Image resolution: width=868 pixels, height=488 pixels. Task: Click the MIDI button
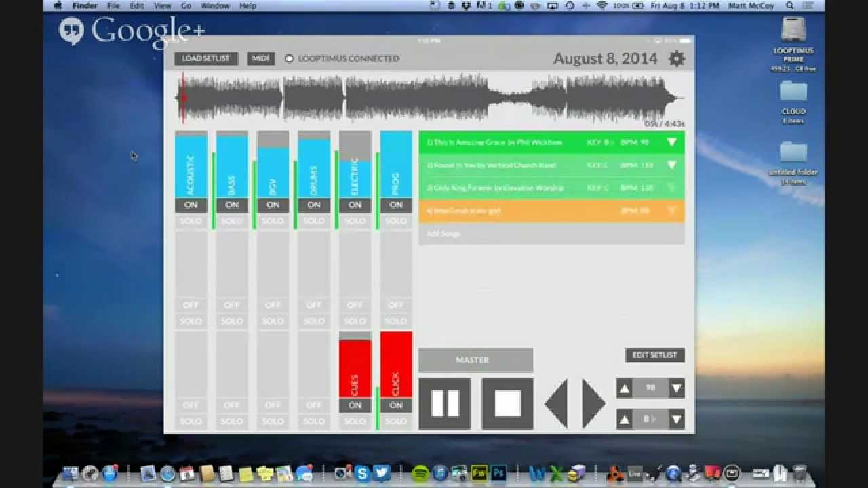pos(260,58)
